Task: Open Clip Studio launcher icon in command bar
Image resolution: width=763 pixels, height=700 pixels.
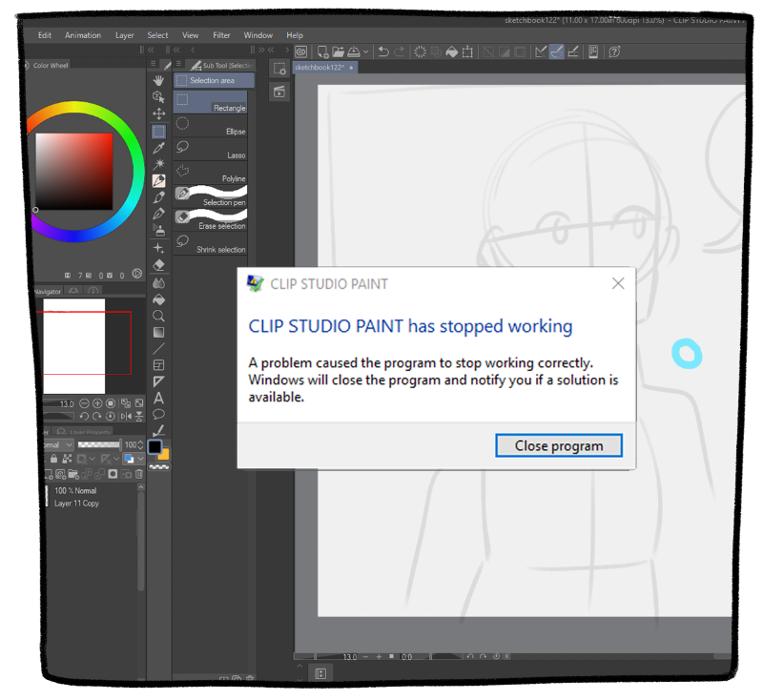Action: coord(301,51)
